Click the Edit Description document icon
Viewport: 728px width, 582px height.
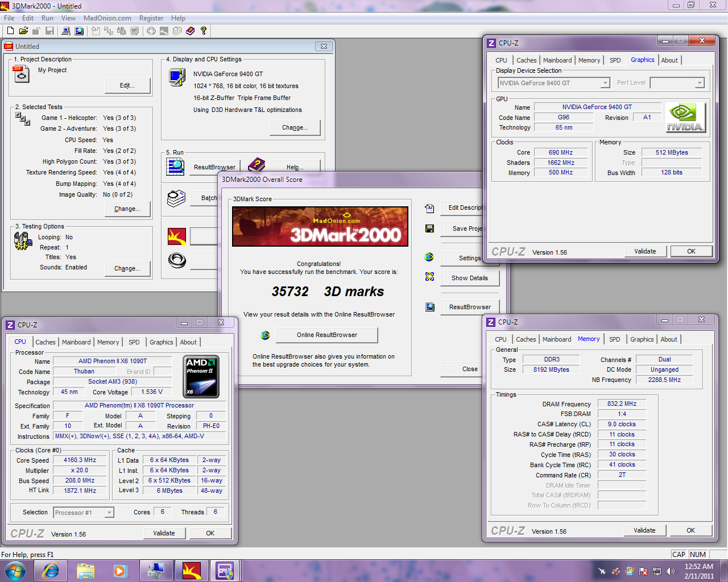[x=429, y=208]
